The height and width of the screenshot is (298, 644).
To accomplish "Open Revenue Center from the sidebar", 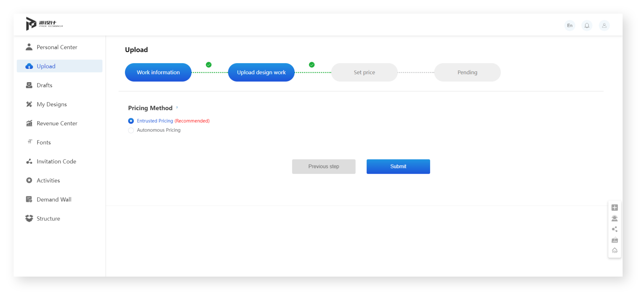I will pos(59,123).
